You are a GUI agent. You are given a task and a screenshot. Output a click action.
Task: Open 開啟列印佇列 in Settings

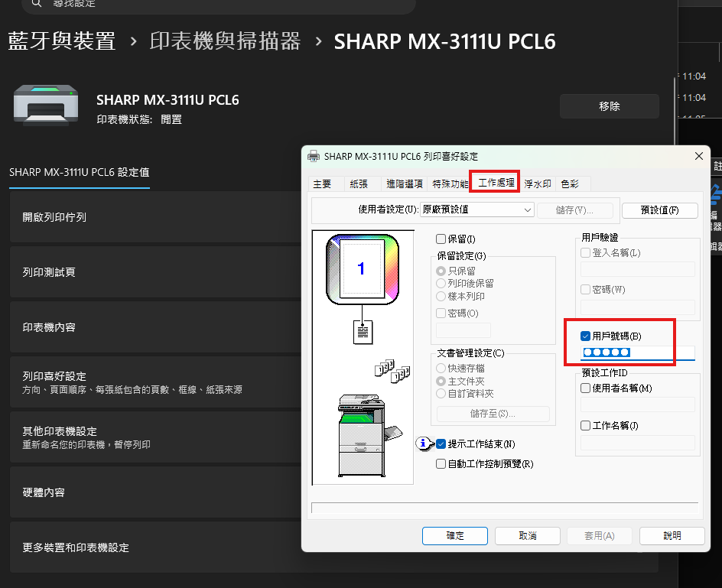[x=155, y=217]
